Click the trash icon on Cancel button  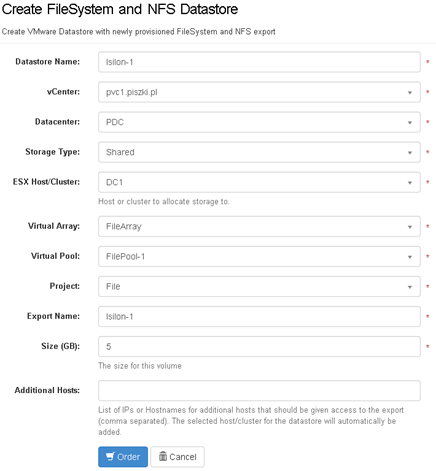pyautogui.click(x=163, y=456)
